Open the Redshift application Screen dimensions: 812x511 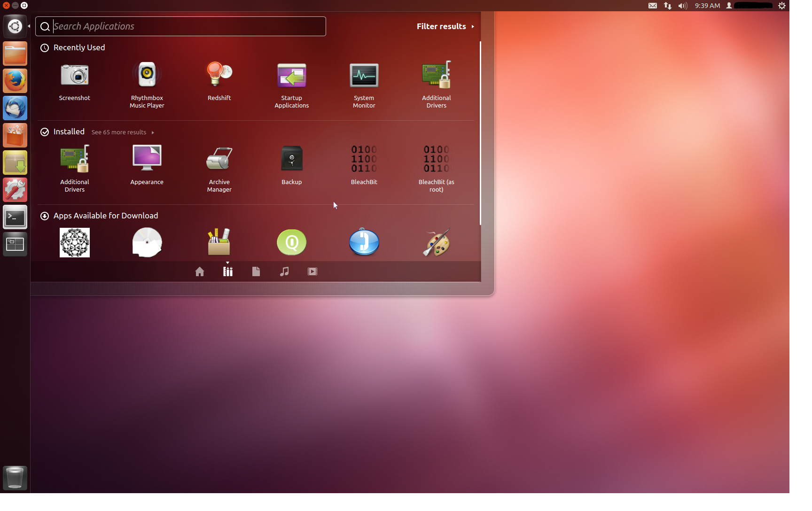tap(219, 81)
